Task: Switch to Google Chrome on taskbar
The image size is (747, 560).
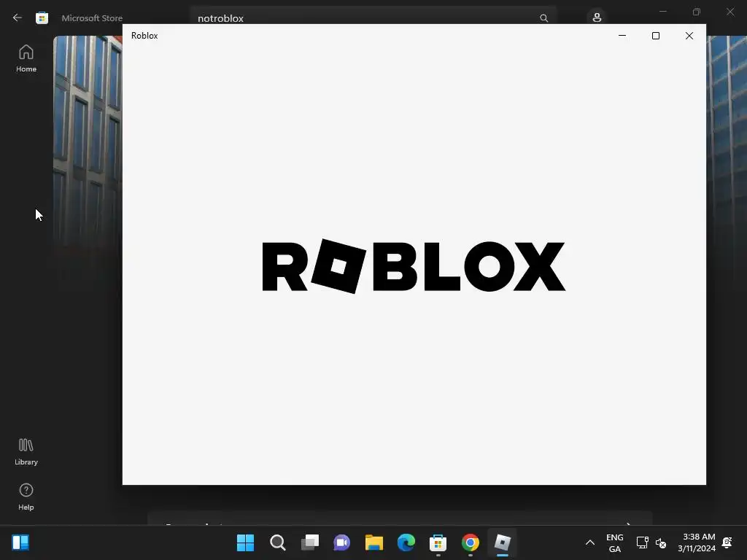Action: coord(471,542)
